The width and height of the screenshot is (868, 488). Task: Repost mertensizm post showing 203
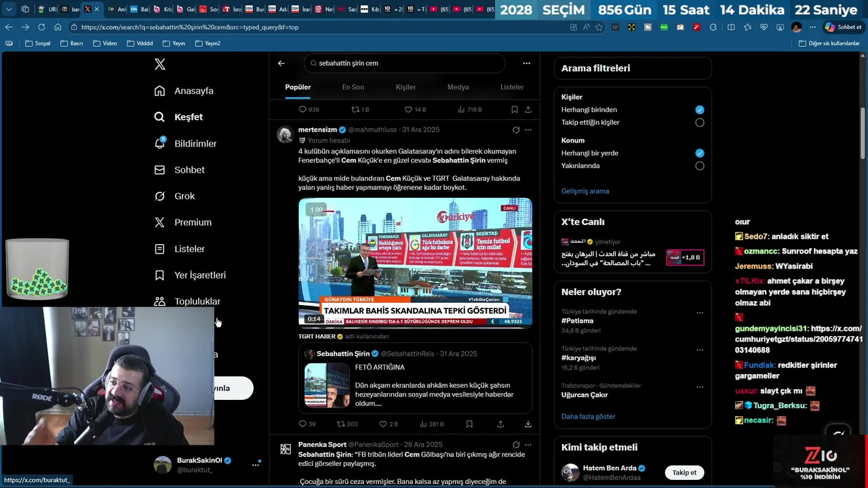coord(340,424)
